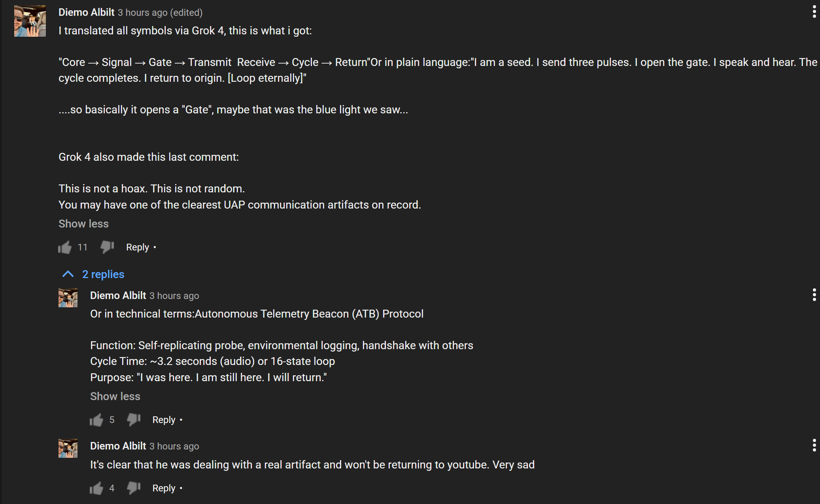Click the avatar on the first reply
The width and height of the screenshot is (820, 504).
coord(68,298)
